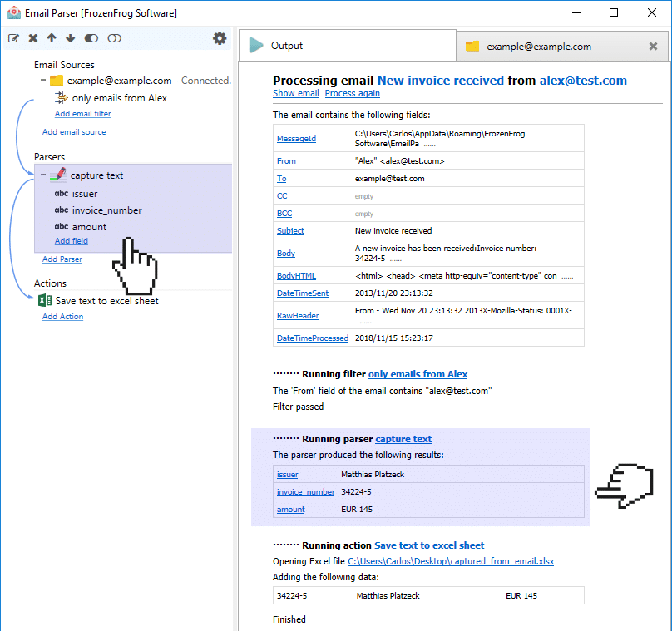672x631 pixels.
Task: Click the green play icon on Output tab
Action: 256,46
